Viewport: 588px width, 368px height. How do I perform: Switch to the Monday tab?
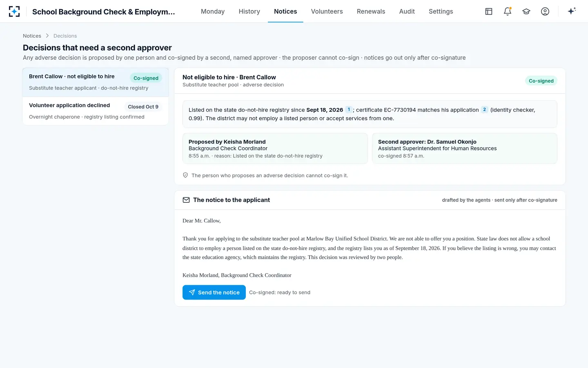[213, 11]
